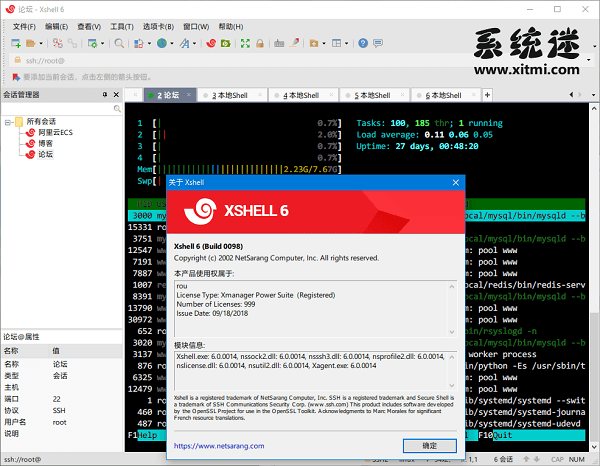Switch to the 3 本地Shell tab
The width and height of the screenshot is (600, 466).
[x=230, y=95]
